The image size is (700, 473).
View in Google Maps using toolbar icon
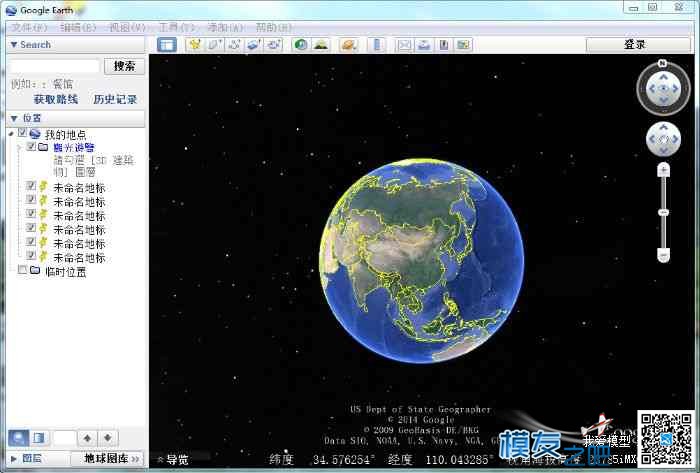click(x=463, y=45)
